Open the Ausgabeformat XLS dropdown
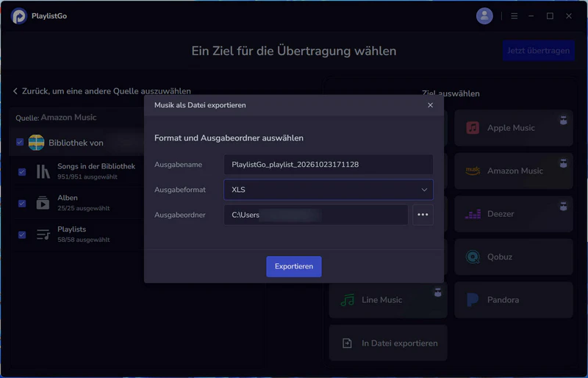Screen dimensions: 588x378 [x=328, y=190]
